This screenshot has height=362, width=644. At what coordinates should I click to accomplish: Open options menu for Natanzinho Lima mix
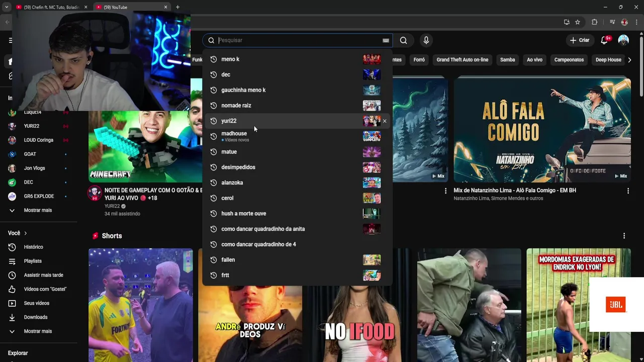click(628, 191)
